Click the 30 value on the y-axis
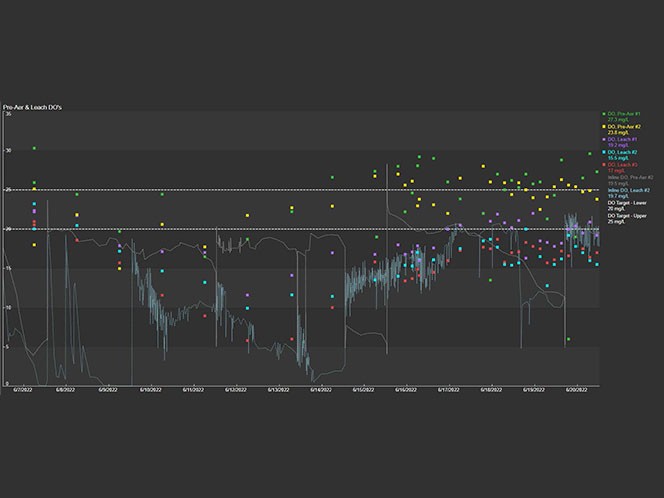664x498 pixels. [7, 151]
